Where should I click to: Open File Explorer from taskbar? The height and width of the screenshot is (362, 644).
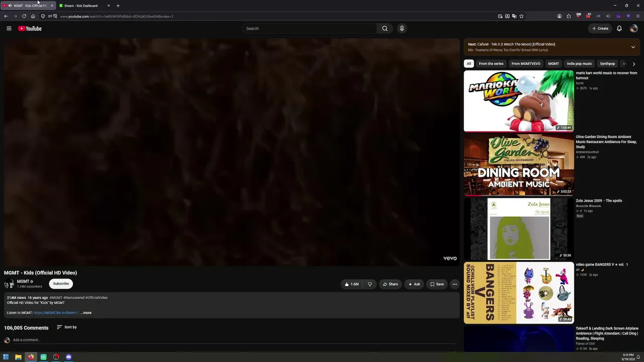tap(18, 357)
